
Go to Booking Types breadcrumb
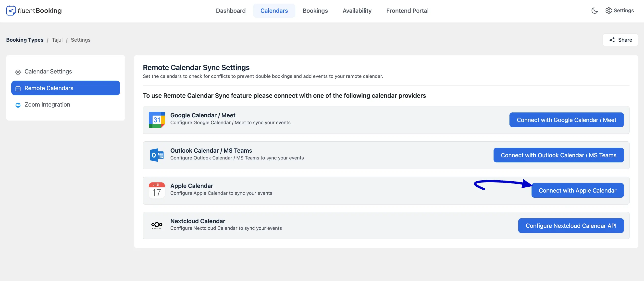(25, 40)
